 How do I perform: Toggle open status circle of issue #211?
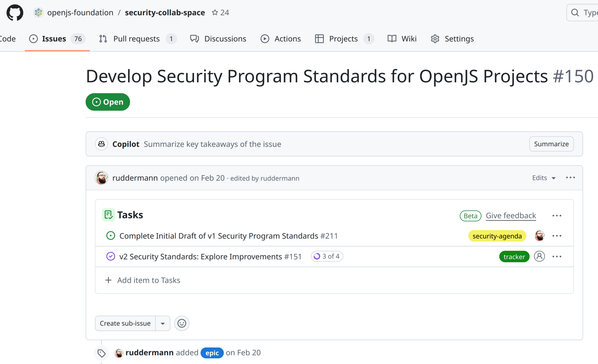tap(111, 236)
